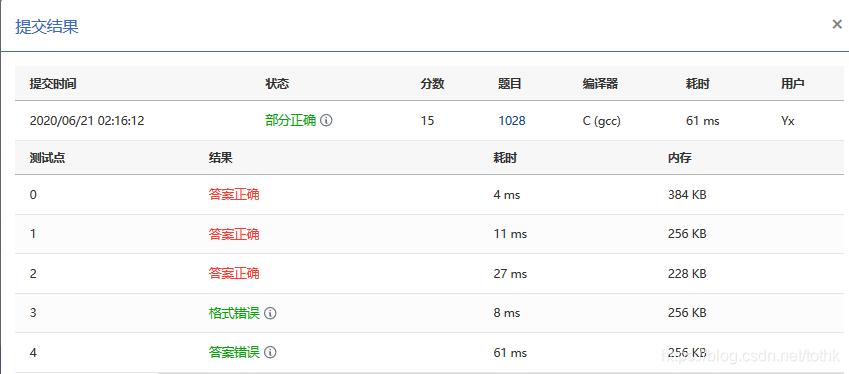Click 答案错误 result for test point 4
Viewport: 849px width, 374px height.
point(234,352)
